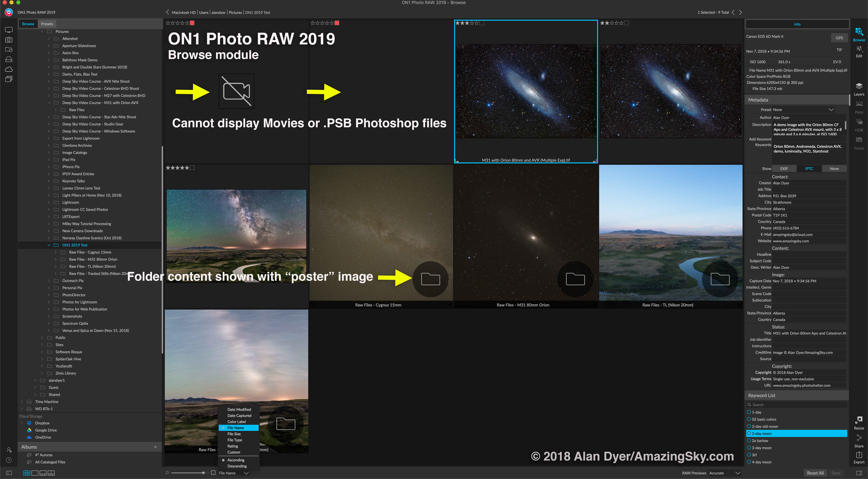Click the camera source icon in left sidebar

tap(9, 40)
